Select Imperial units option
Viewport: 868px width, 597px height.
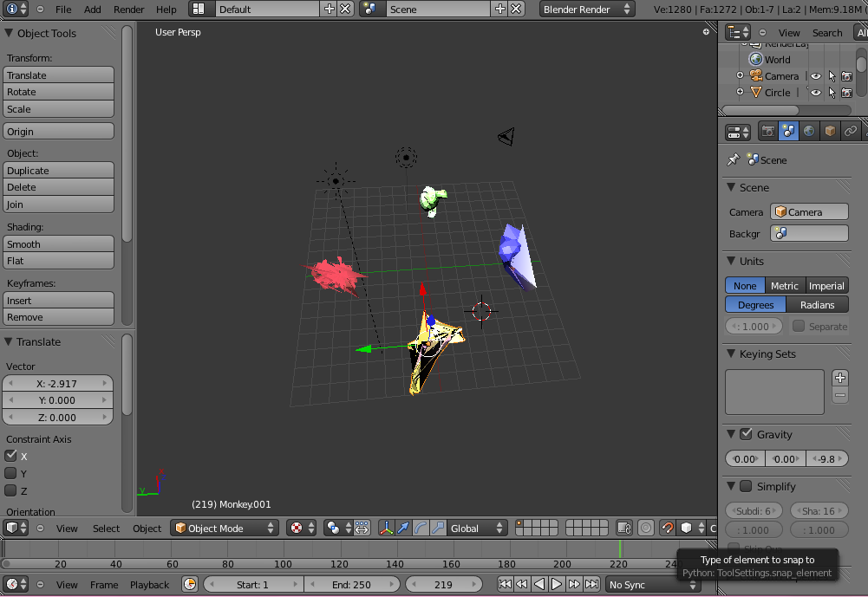pos(826,285)
